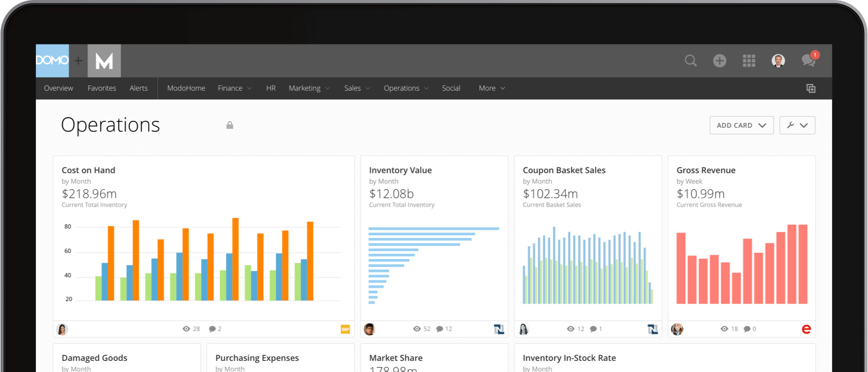Click the Gross Revenue red bar chart
The image size is (868, 372).
click(742, 264)
